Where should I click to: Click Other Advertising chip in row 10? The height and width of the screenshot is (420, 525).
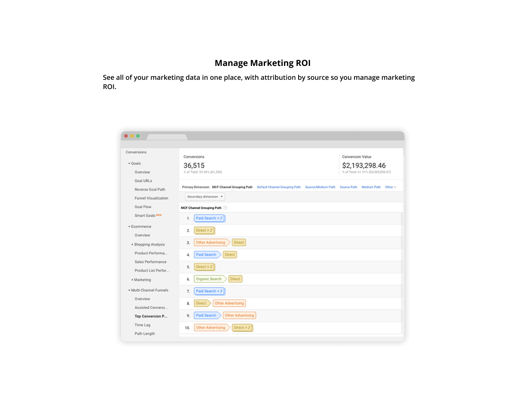(x=212, y=328)
